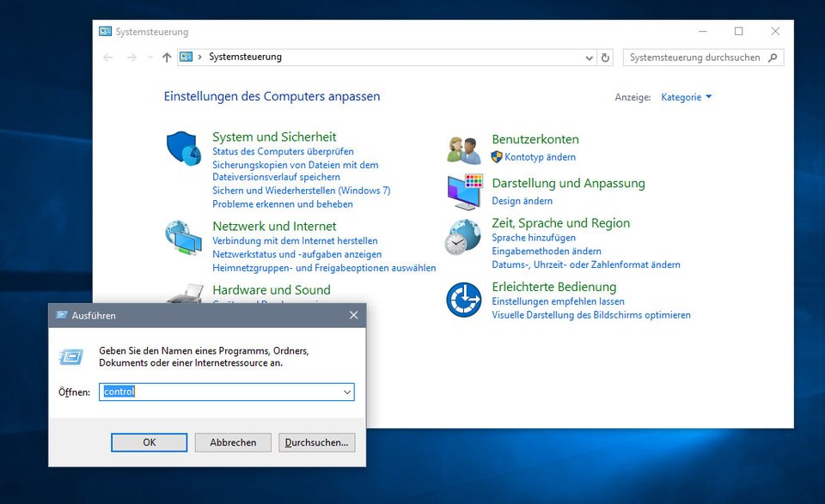Open the Benutzerkonten people icon
This screenshot has width=825, height=504.
[x=464, y=150]
